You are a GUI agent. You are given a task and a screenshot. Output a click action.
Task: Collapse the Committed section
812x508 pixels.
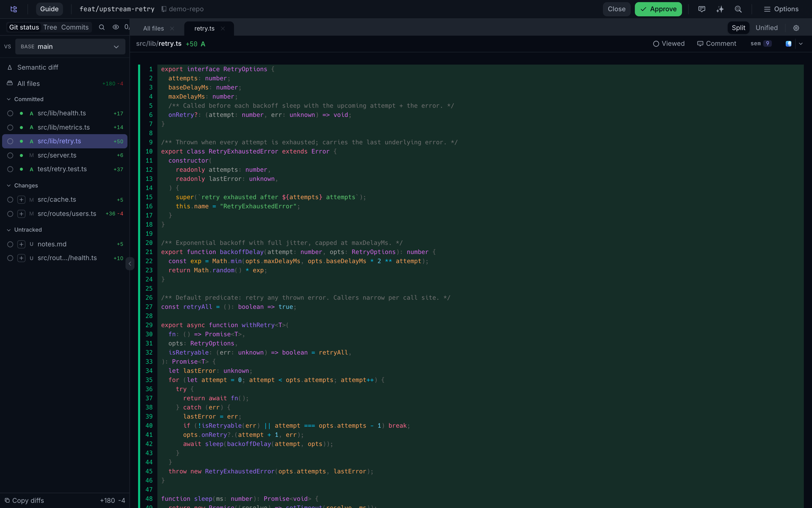(9, 99)
